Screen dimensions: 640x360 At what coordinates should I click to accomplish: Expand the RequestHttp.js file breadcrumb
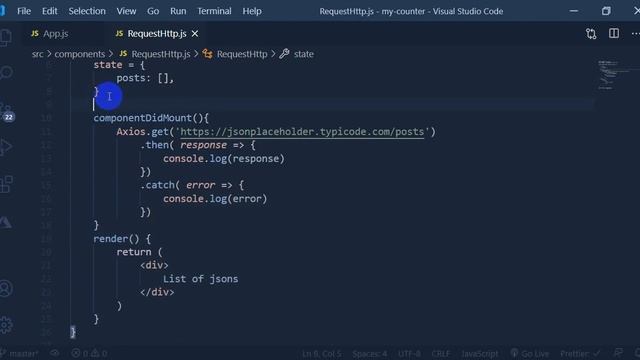[161, 54]
